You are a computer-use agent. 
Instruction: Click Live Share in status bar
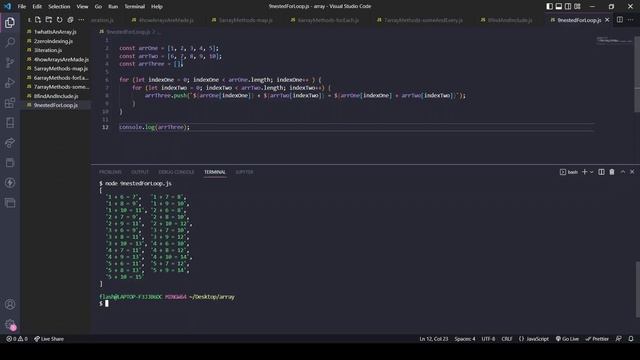tap(49, 339)
